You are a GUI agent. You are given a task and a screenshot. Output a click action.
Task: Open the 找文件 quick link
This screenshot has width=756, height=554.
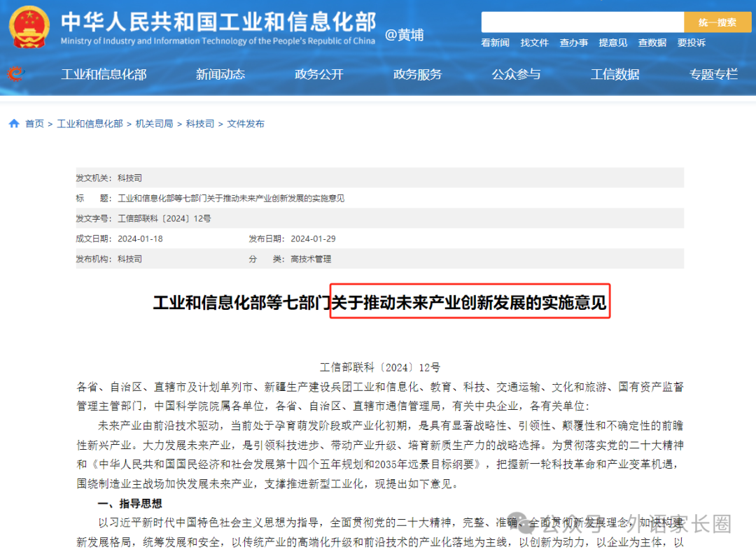[x=534, y=43]
